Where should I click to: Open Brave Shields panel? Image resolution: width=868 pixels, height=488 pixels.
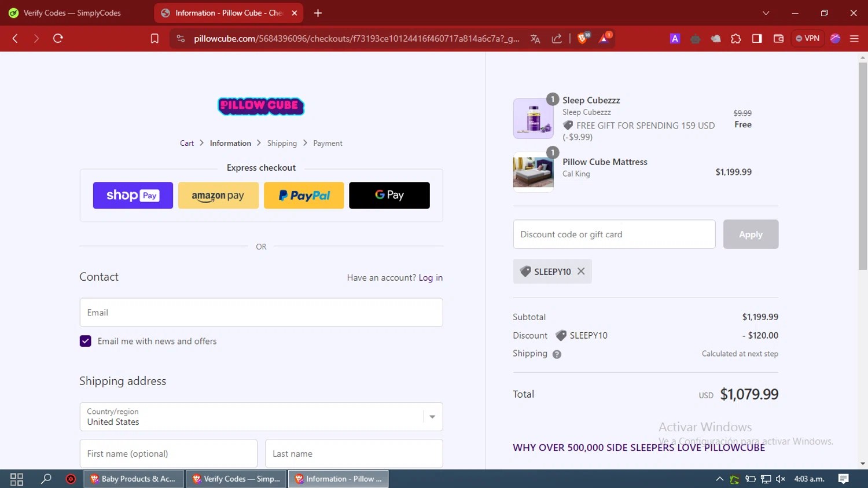583,38
